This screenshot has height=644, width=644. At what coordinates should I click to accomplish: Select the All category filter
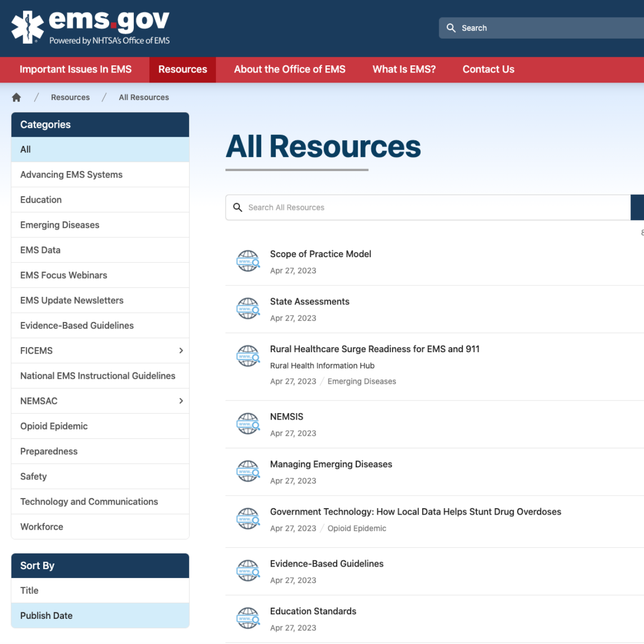point(26,149)
